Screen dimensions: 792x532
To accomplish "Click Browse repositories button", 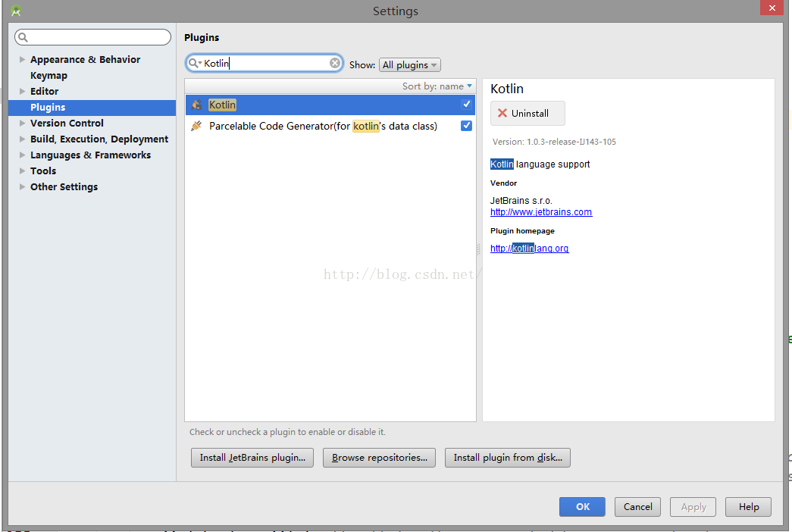I will tap(380, 458).
